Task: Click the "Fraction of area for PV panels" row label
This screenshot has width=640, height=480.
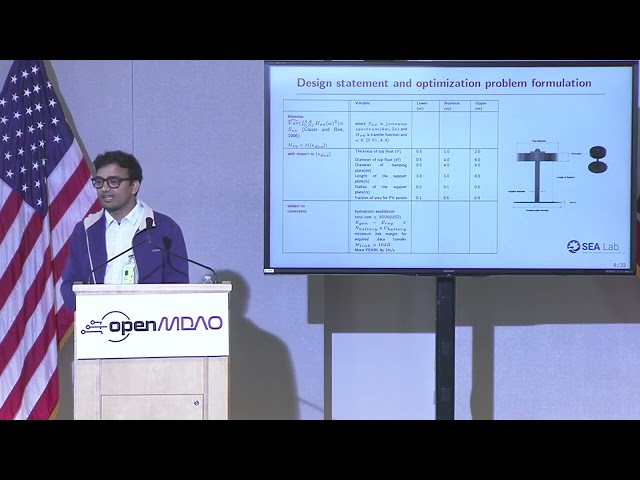Action: 380,198
